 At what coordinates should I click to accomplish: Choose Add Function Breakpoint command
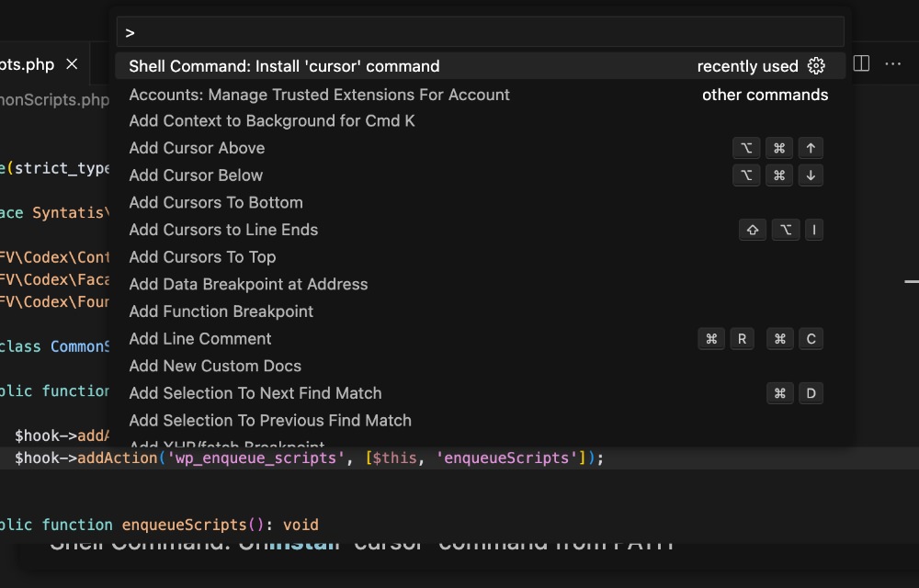click(480, 311)
